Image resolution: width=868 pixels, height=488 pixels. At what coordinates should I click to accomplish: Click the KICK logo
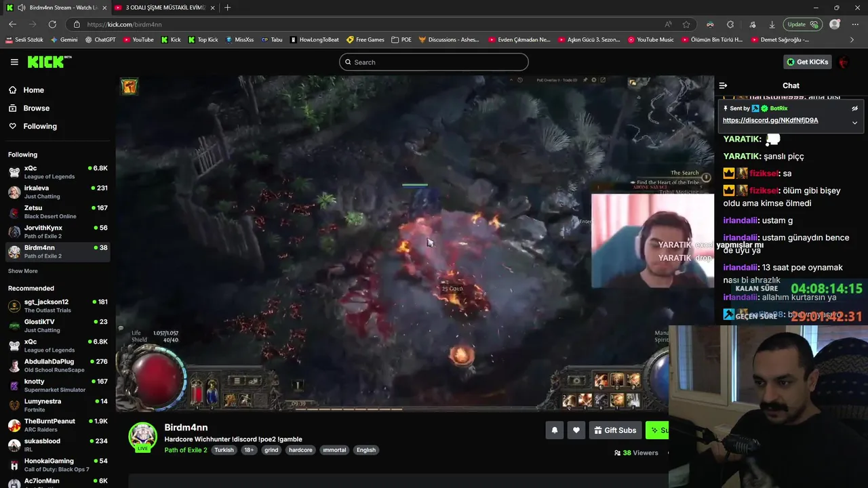[x=49, y=62]
